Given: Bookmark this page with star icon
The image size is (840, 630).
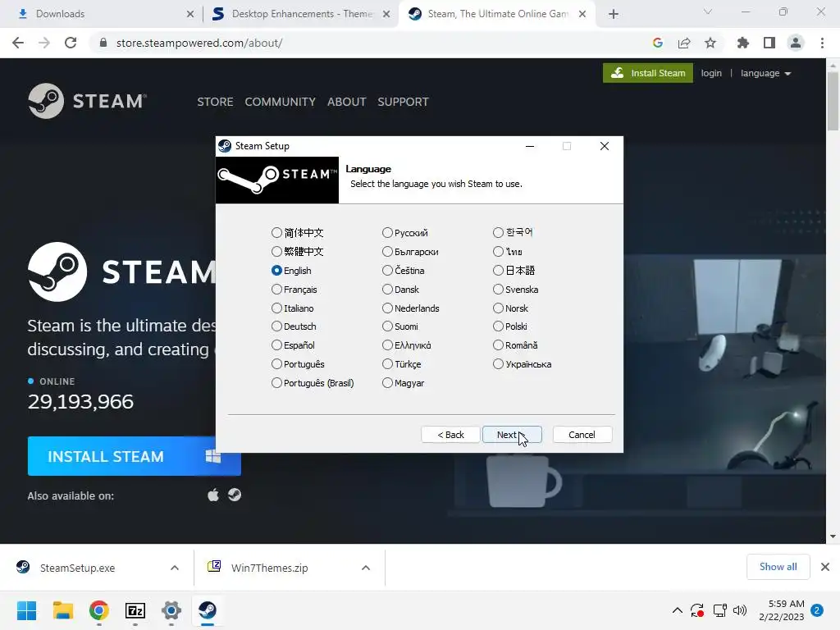Looking at the screenshot, I should pos(710,43).
